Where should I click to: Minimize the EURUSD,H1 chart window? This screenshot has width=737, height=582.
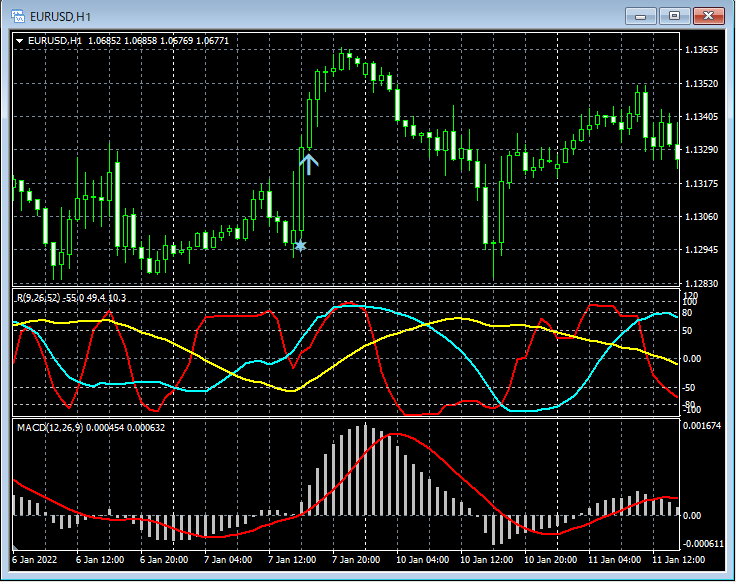[640, 15]
